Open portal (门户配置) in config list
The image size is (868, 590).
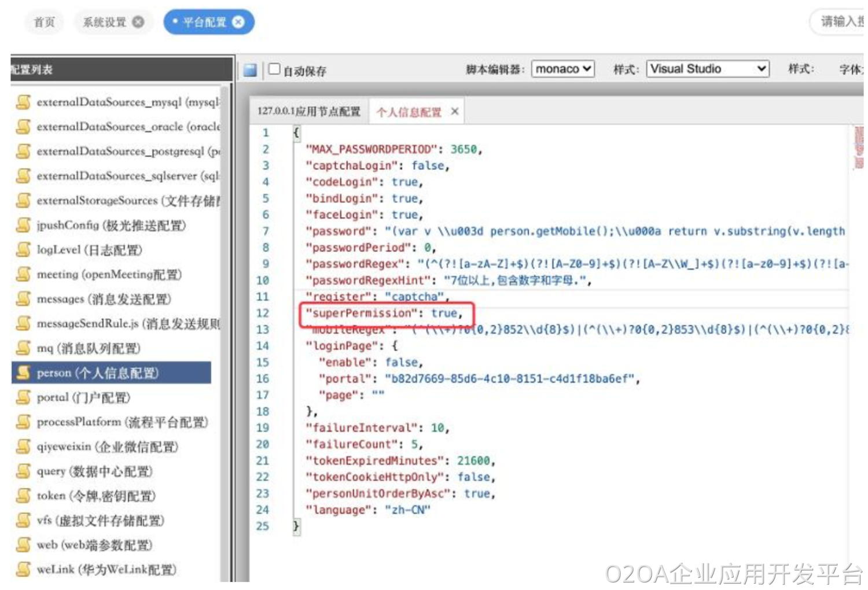coord(83,397)
